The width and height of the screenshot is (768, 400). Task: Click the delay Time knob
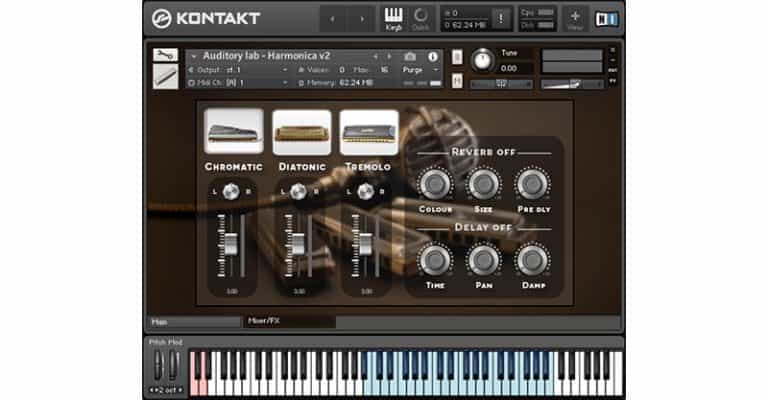coord(435,259)
